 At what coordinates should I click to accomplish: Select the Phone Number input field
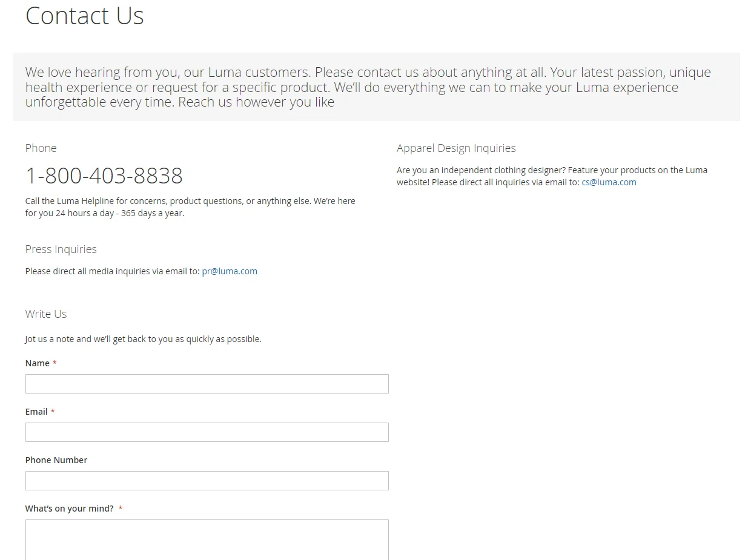[207, 481]
